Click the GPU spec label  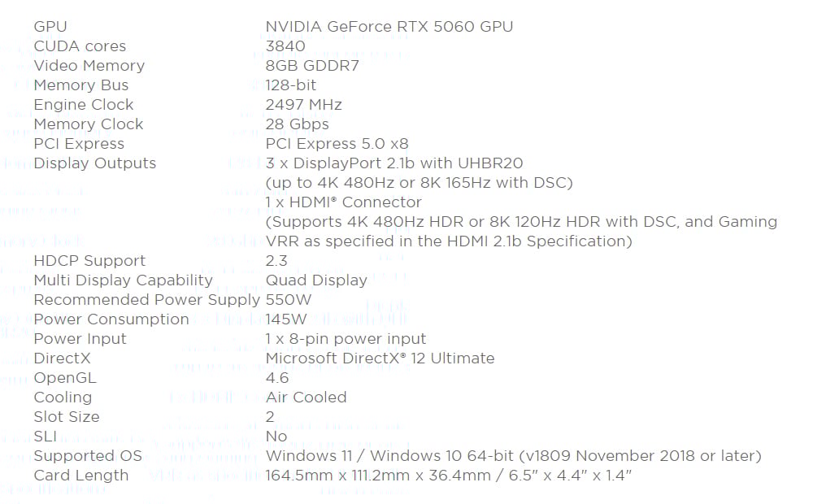[x=50, y=27]
